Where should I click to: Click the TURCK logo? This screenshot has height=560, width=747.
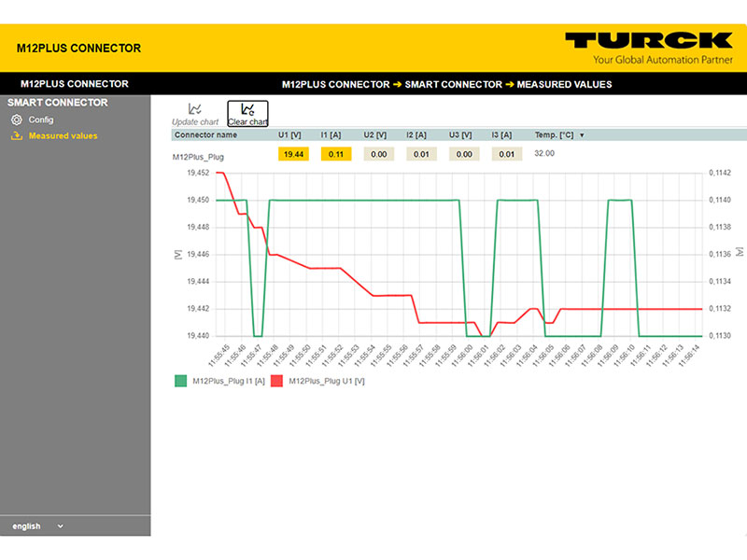(x=648, y=41)
